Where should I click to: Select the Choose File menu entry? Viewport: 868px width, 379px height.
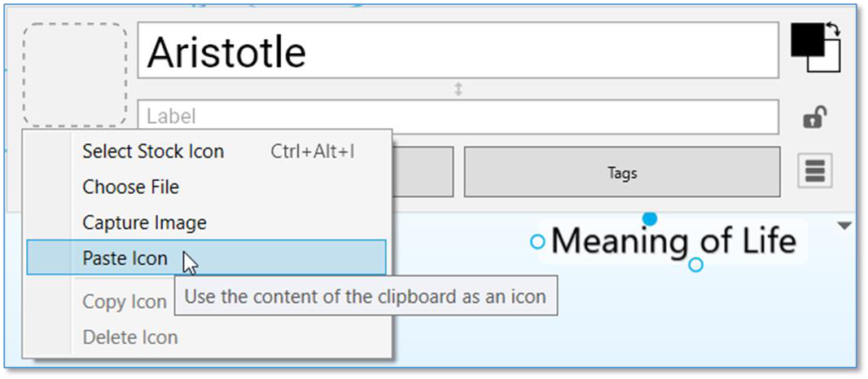click(130, 187)
